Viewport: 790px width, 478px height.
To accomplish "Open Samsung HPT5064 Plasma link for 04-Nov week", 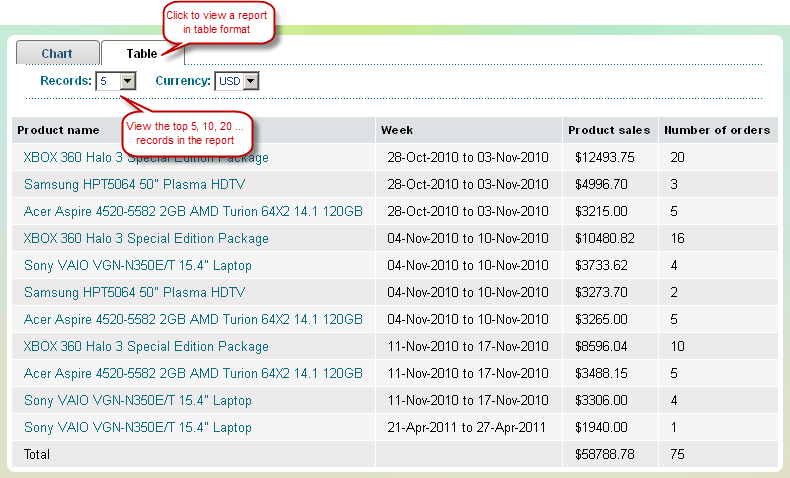I will coord(134,293).
